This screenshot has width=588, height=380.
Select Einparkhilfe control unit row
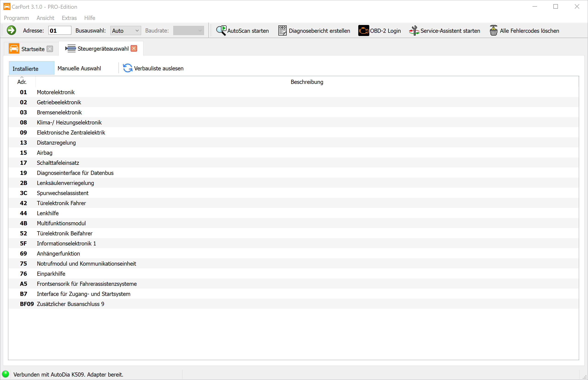pyautogui.click(x=51, y=274)
